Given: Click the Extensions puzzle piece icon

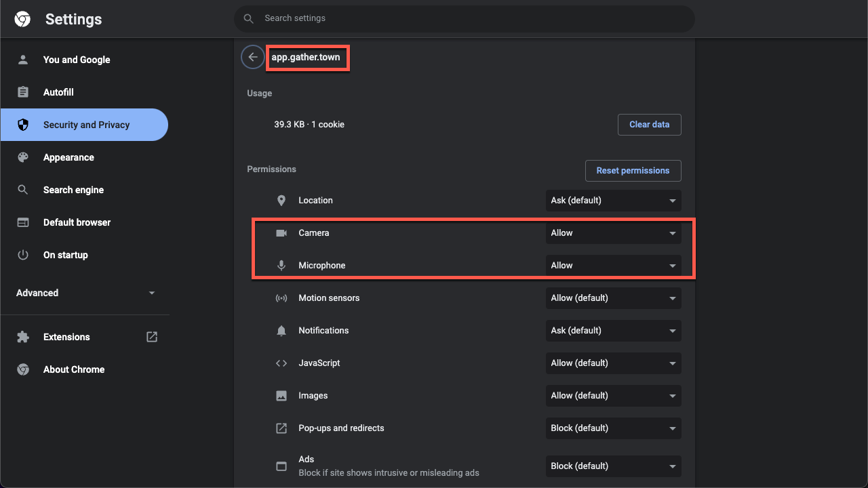Looking at the screenshot, I should tap(23, 337).
